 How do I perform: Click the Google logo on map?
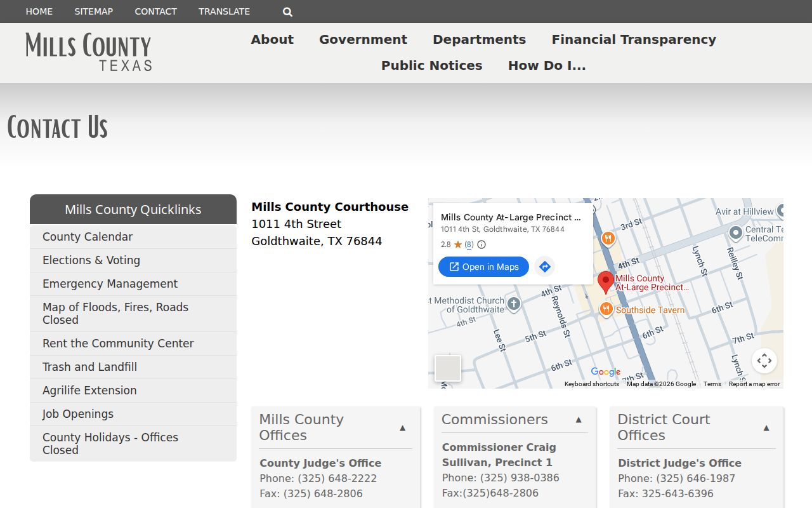point(606,372)
